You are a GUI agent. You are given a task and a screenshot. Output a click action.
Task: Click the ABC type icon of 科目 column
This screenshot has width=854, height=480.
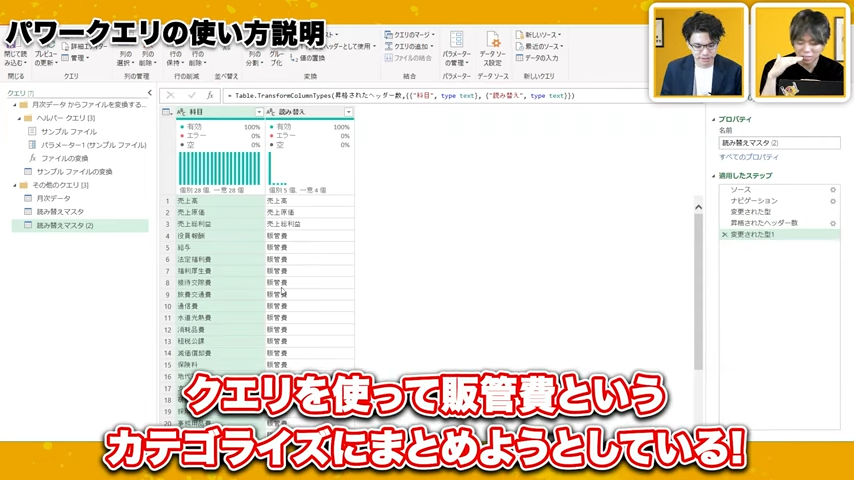click(182, 112)
